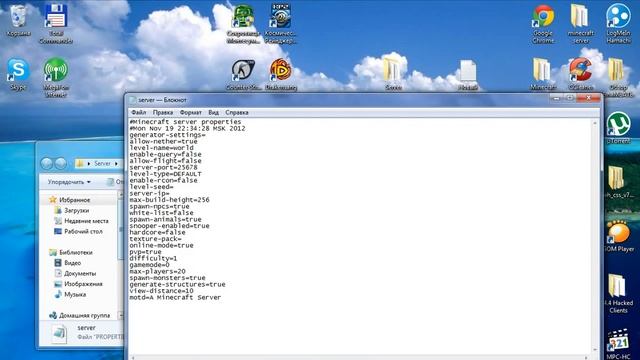Place cursor on line motd=A Minecraft Server

(x=176, y=298)
